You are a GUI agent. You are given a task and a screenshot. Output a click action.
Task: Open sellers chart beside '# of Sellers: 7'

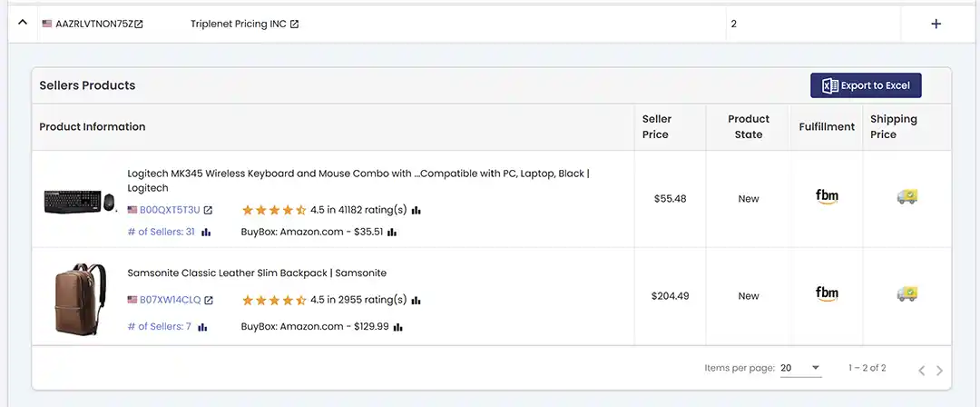click(202, 327)
